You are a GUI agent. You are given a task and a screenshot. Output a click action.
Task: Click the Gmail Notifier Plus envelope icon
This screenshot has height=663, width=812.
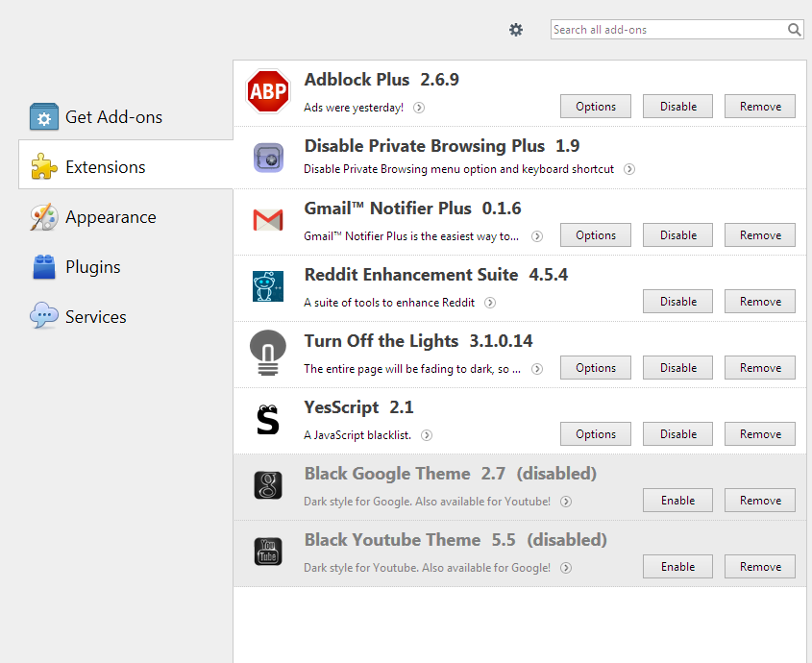pyautogui.click(x=268, y=220)
